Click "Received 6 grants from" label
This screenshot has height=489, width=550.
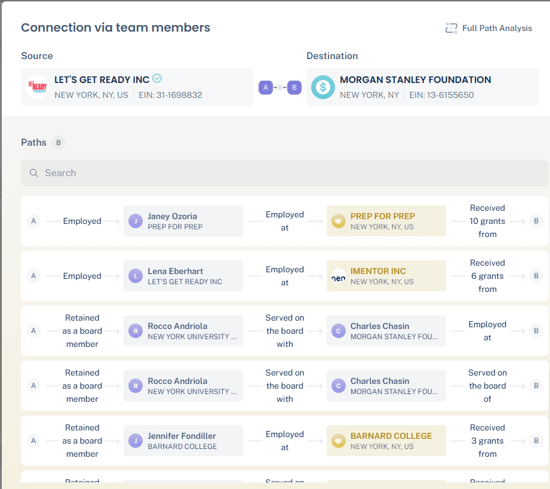487,276
